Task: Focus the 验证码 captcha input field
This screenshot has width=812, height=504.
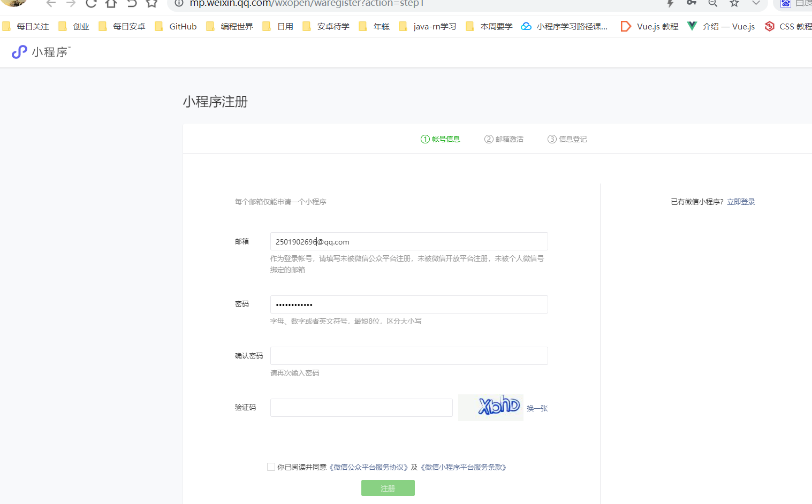Action: tap(361, 408)
